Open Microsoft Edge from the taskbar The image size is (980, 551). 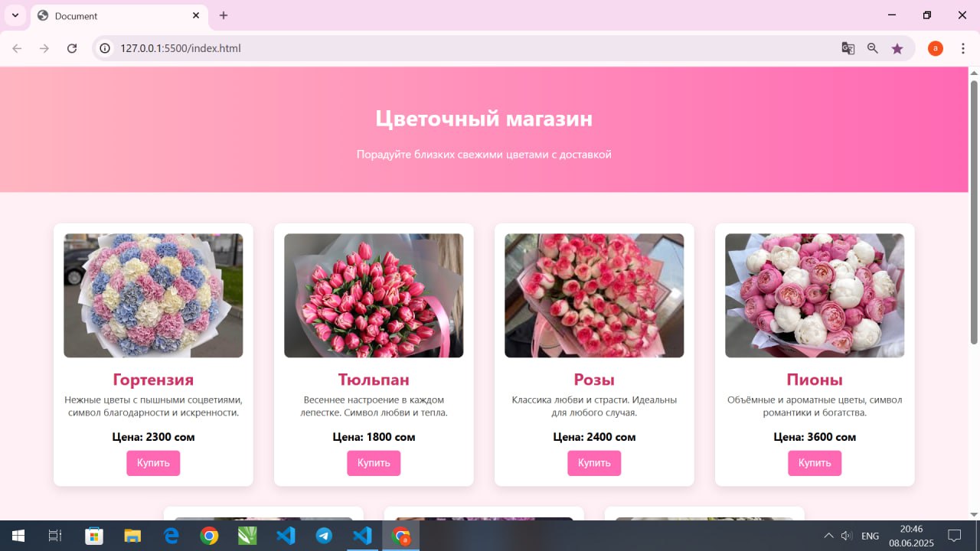[x=171, y=536]
